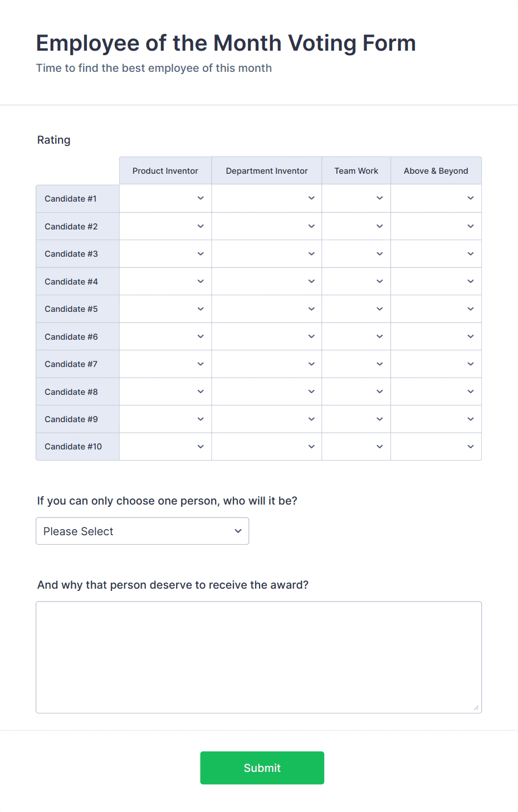Select the Candidate #1 row label
Screen dimensions: 518x812
71,198
